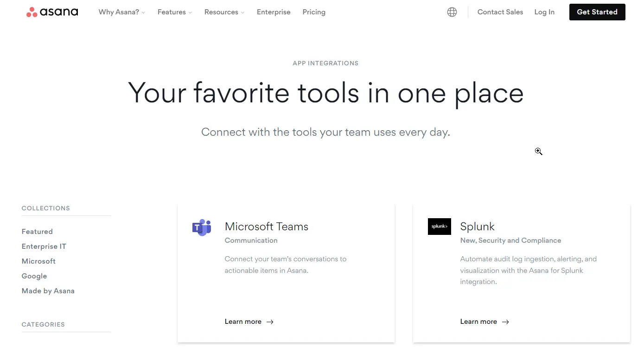Screen dimensions: 644x347
Task: Select the Featured collection
Action: tap(37, 232)
